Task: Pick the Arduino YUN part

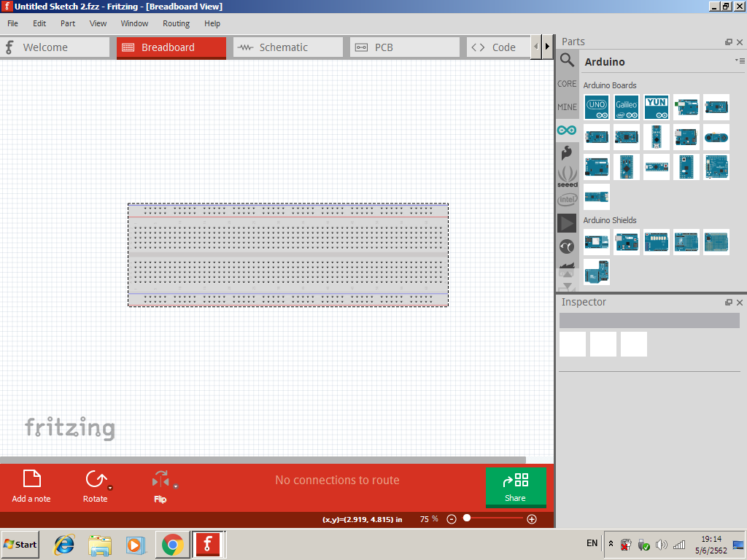Action: pos(656,107)
